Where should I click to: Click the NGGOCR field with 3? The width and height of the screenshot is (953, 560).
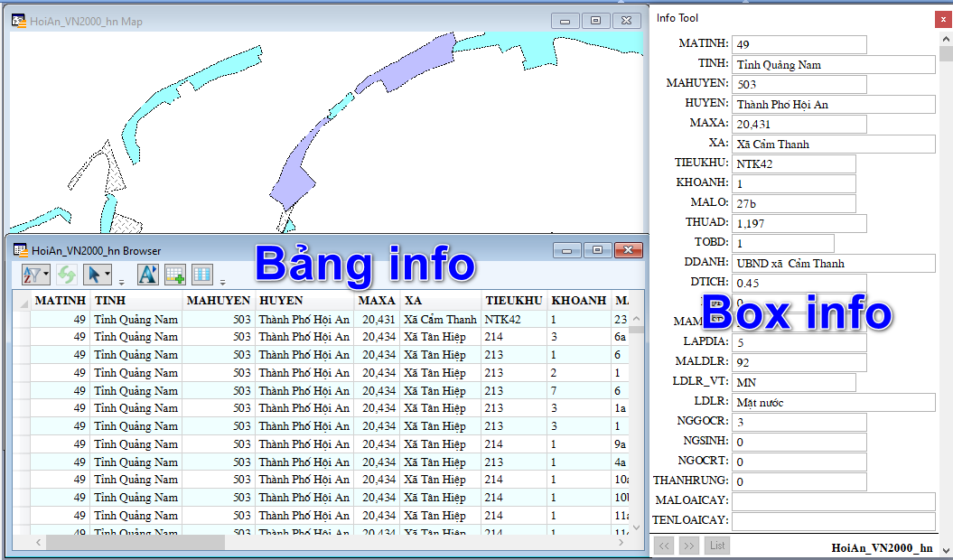(799, 422)
